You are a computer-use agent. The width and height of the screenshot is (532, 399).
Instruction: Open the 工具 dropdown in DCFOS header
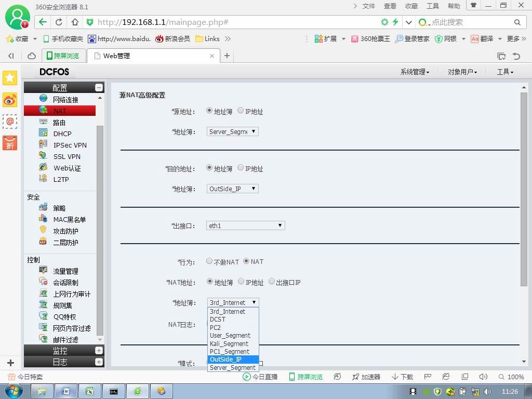tap(505, 72)
